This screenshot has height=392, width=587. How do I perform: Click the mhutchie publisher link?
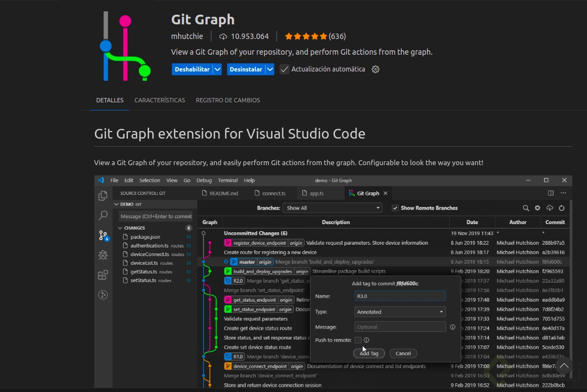click(x=188, y=36)
